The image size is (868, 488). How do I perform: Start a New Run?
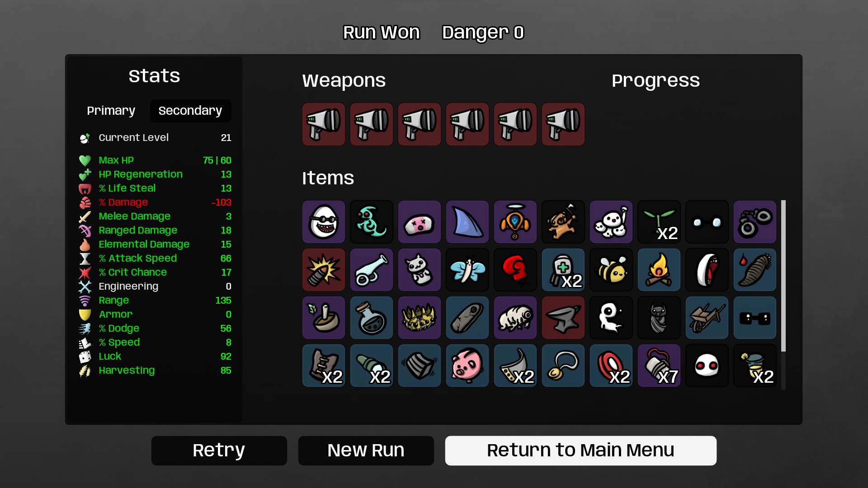tap(366, 450)
